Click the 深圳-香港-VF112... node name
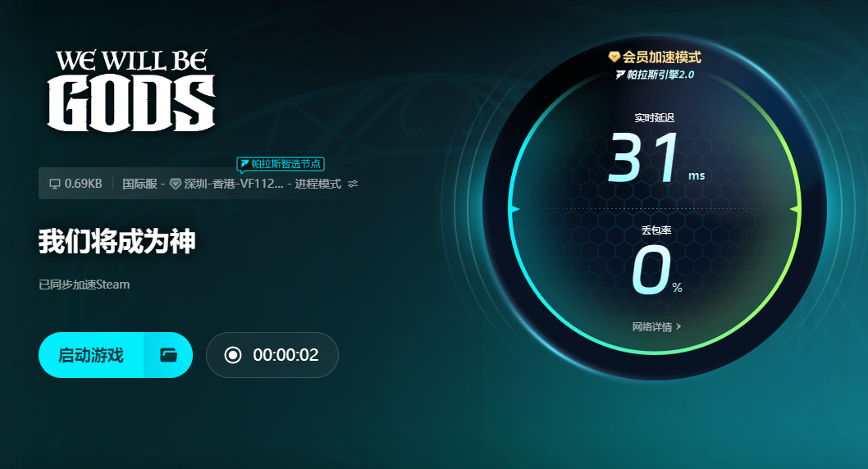 234,184
